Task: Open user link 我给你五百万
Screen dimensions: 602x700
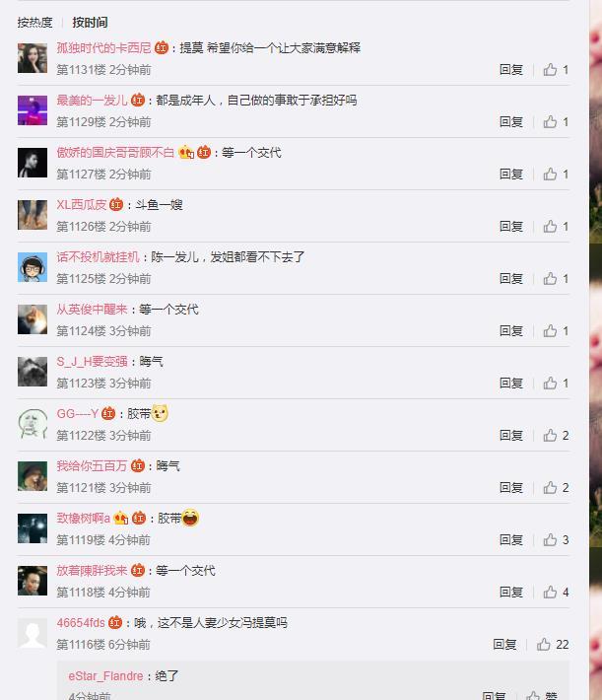Action: tap(92, 466)
